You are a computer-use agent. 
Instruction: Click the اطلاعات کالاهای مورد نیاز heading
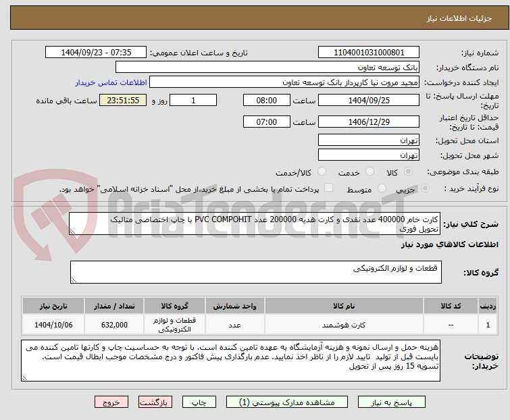pyautogui.click(x=449, y=244)
